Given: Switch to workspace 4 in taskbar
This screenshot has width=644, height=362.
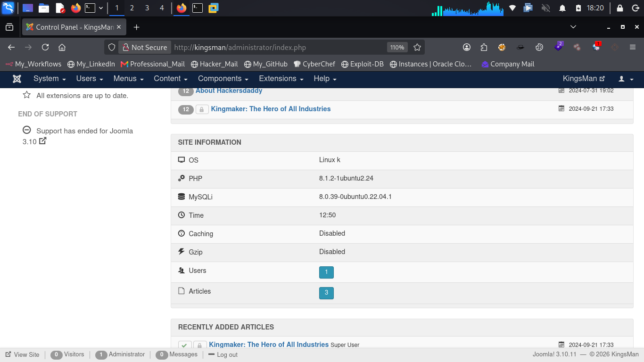Looking at the screenshot, I should coord(162,8).
